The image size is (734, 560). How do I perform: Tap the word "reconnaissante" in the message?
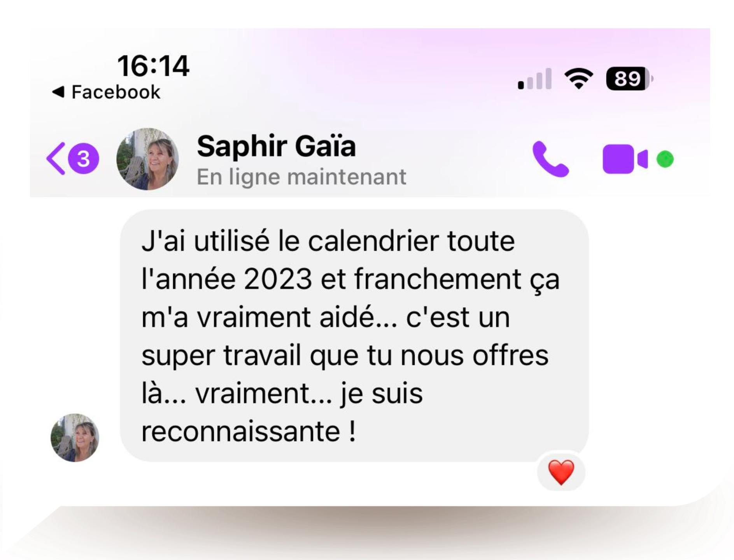pos(241,432)
